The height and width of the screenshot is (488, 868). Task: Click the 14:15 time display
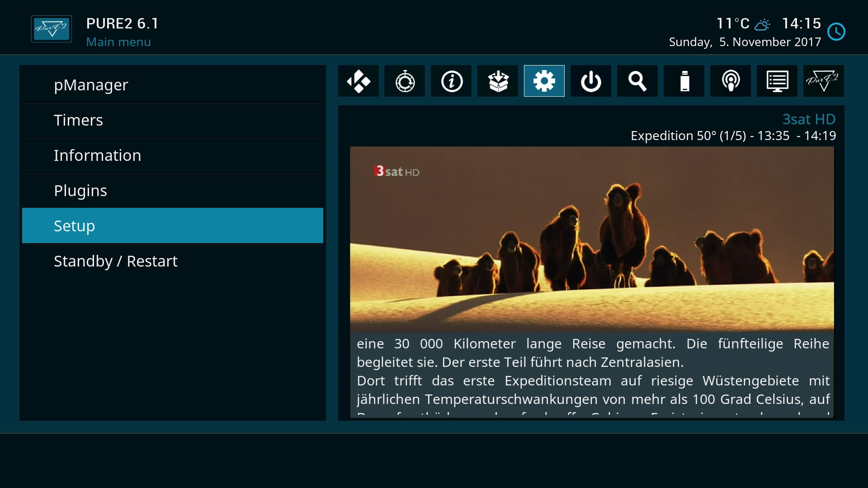(x=802, y=23)
